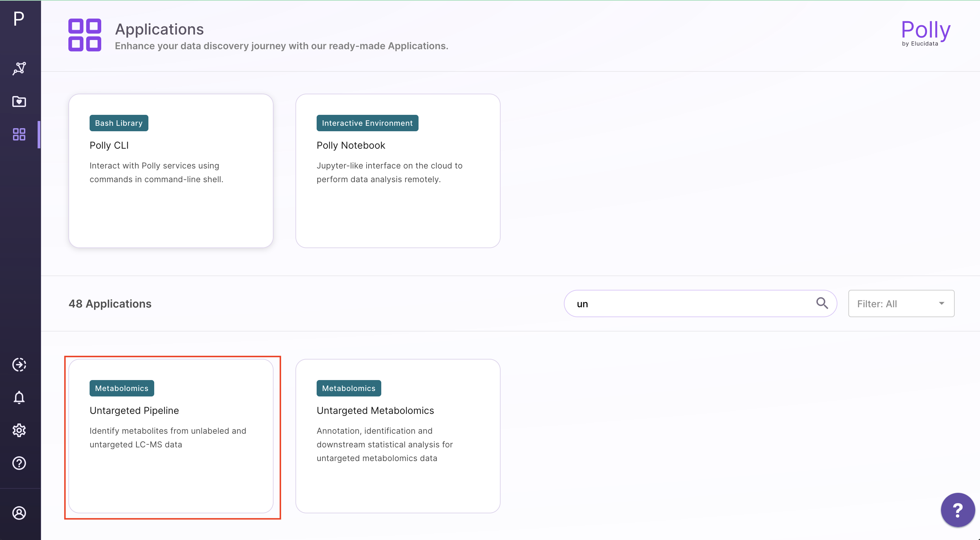This screenshot has height=540, width=980.
Task: Open the Untargeted Metabolomics application card
Action: point(398,436)
